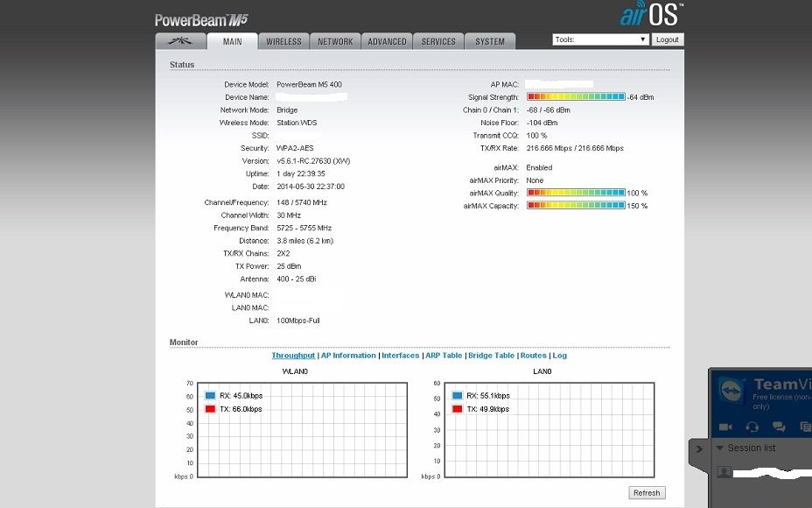Click the Logout button
812x508 pixels.
coord(668,39)
